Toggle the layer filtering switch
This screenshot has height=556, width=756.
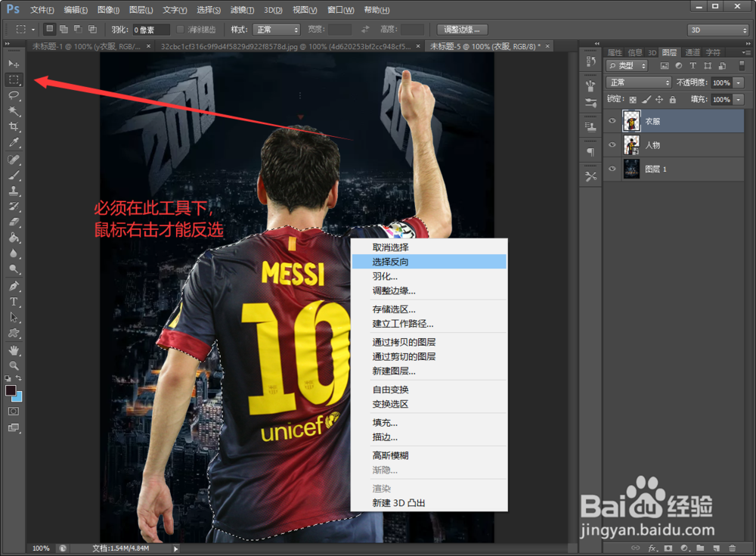point(742,66)
